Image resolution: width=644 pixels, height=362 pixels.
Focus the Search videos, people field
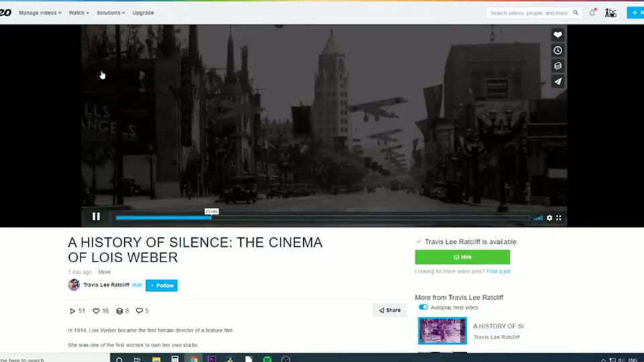coord(529,13)
